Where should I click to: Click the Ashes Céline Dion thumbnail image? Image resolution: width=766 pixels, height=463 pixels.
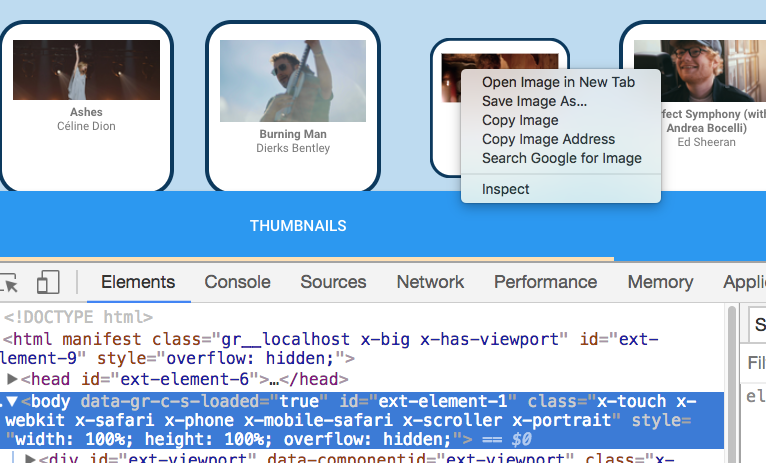point(86,70)
